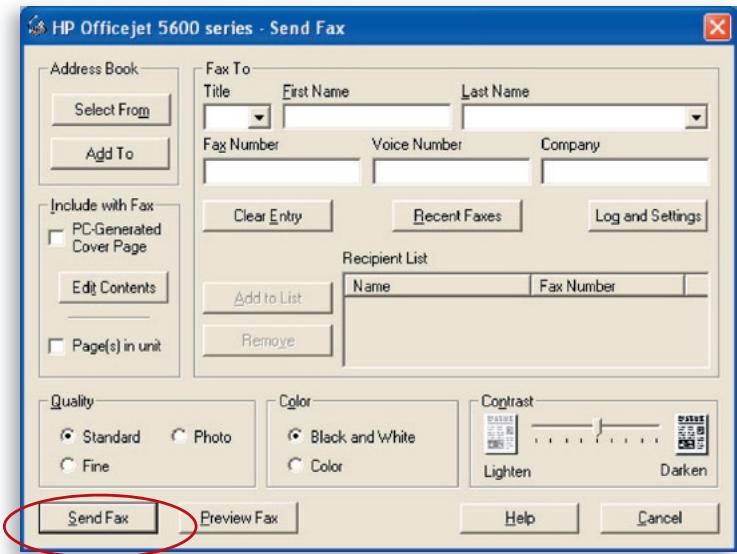Click the empty Recipient List area
This screenshot has height=554, width=737.
pos(526,331)
